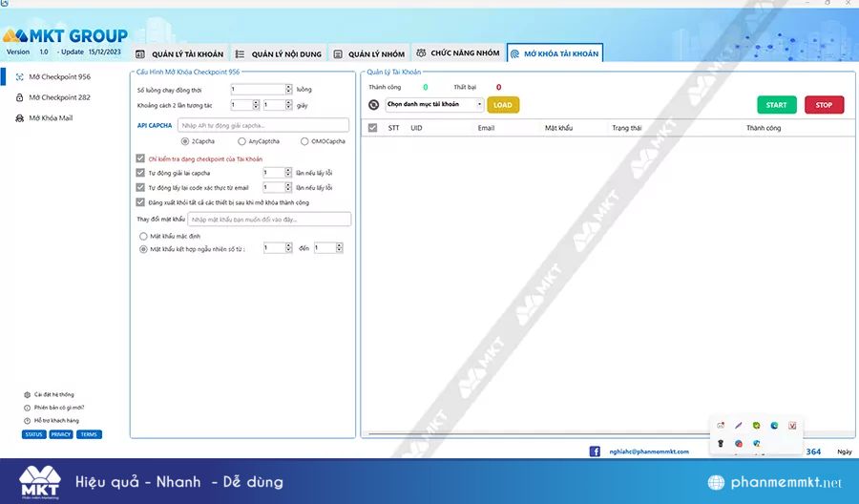Click the Facebook icon in the footer
The width and height of the screenshot is (859, 504).
(x=595, y=451)
